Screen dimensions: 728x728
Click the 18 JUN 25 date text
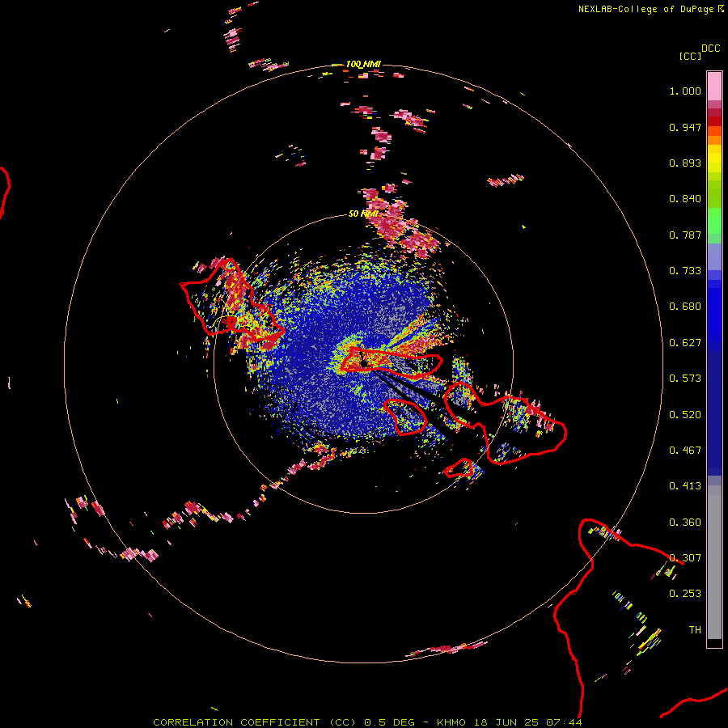[x=506, y=722]
